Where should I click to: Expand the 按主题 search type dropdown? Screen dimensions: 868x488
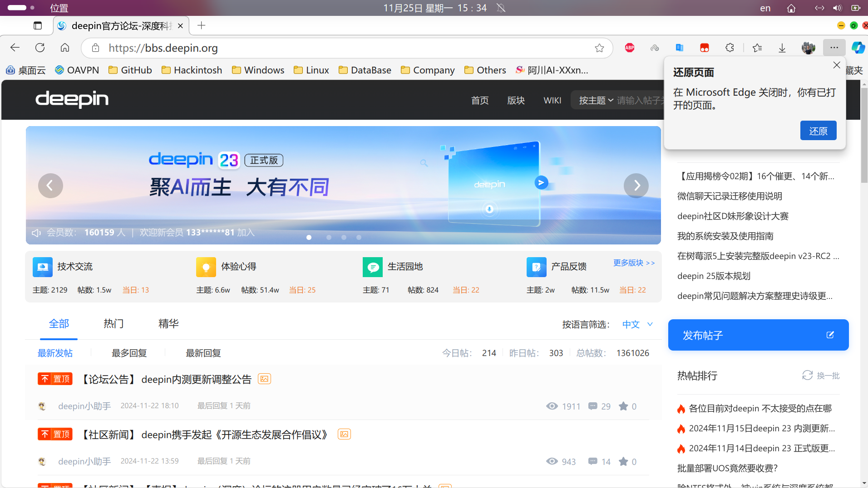pyautogui.click(x=596, y=100)
